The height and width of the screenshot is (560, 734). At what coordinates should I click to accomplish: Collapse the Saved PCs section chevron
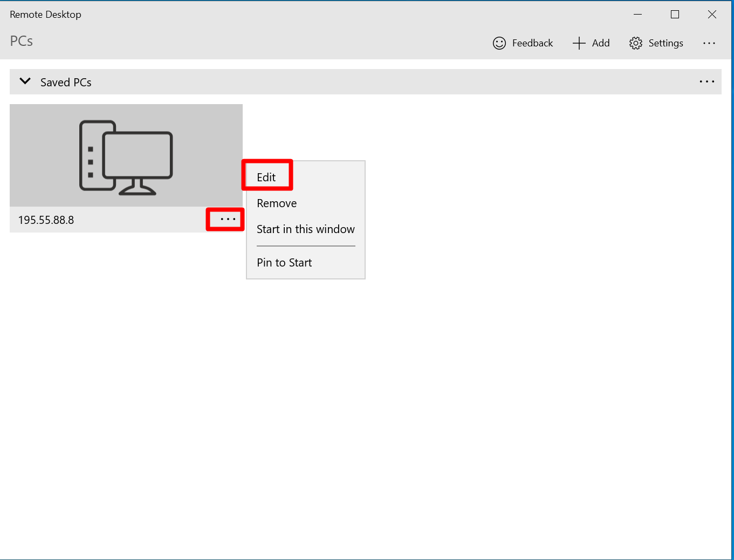pos(25,81)
